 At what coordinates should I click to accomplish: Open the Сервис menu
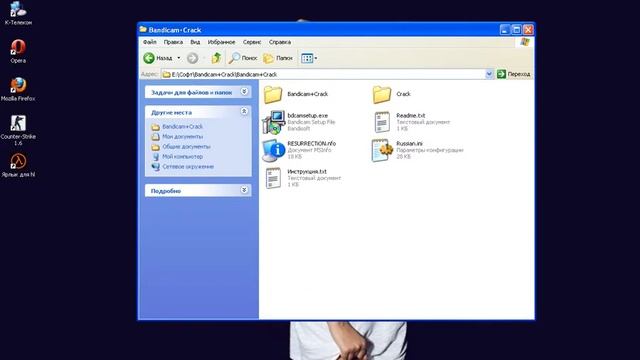[x=252, y=42]
